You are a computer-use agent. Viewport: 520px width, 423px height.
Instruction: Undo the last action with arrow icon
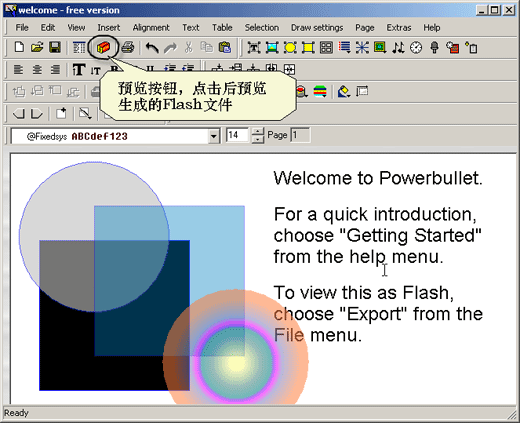point(152,48)
